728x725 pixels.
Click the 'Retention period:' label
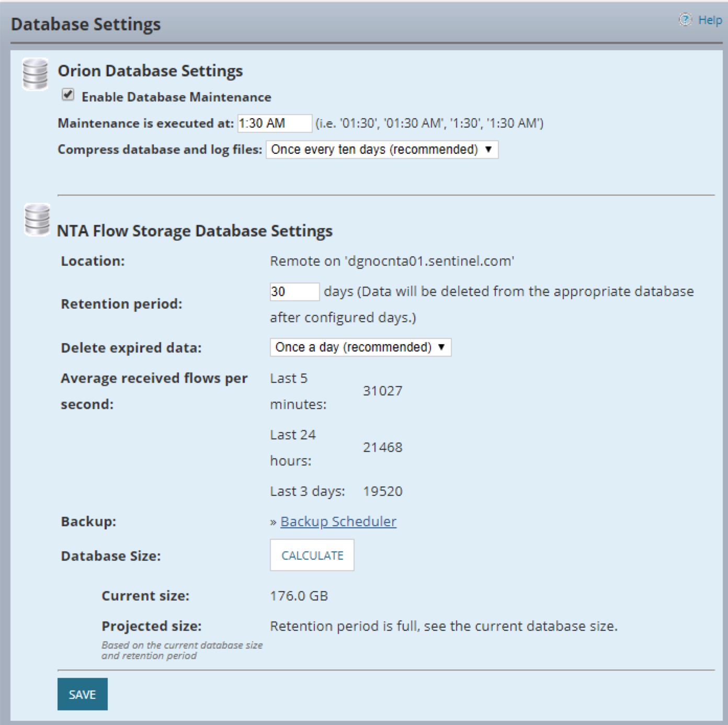click(122, 304)
